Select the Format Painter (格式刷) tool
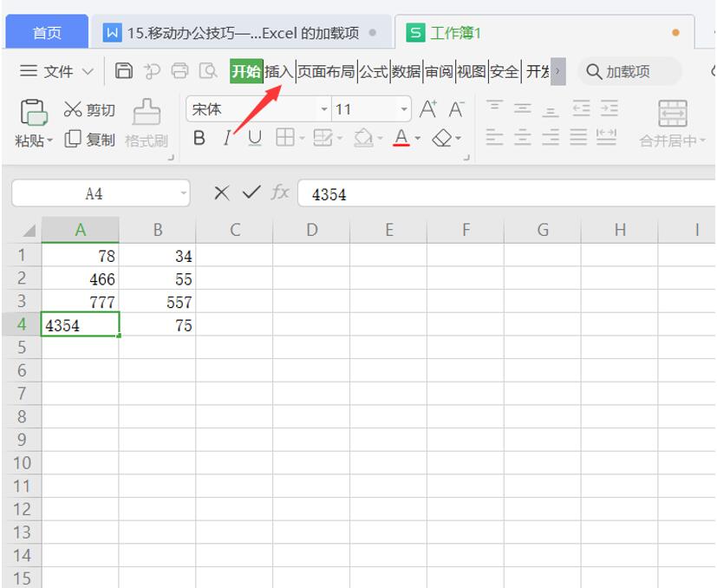This screenshot has height=588, width=717. pyautogui.click(x=147, y=123)
